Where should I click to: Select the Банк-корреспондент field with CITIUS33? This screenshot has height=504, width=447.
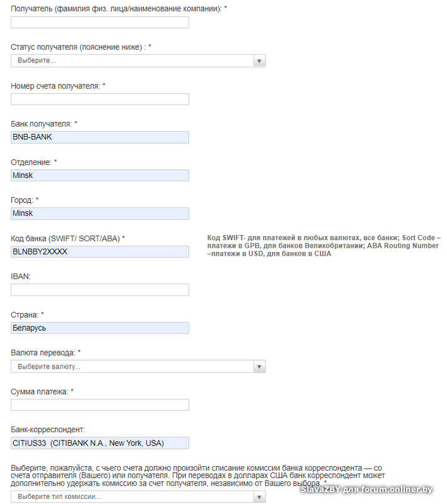click(100, 443)
